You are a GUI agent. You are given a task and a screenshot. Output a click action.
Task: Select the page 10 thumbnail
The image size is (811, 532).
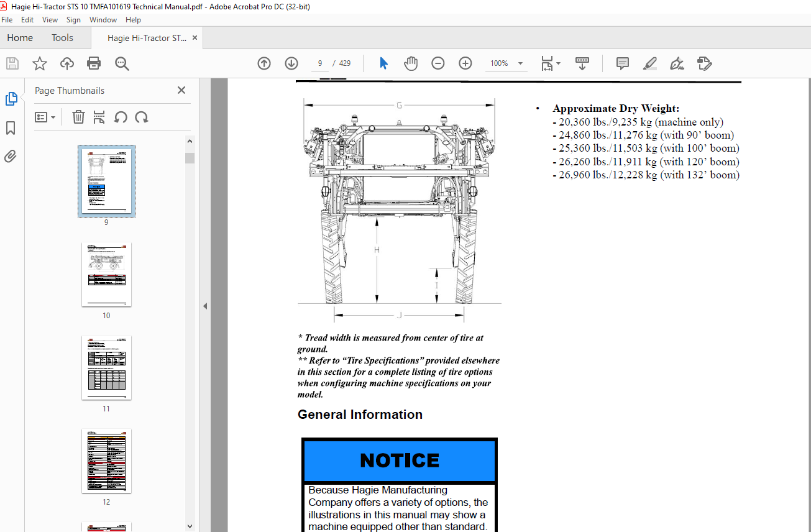[106, 274]
